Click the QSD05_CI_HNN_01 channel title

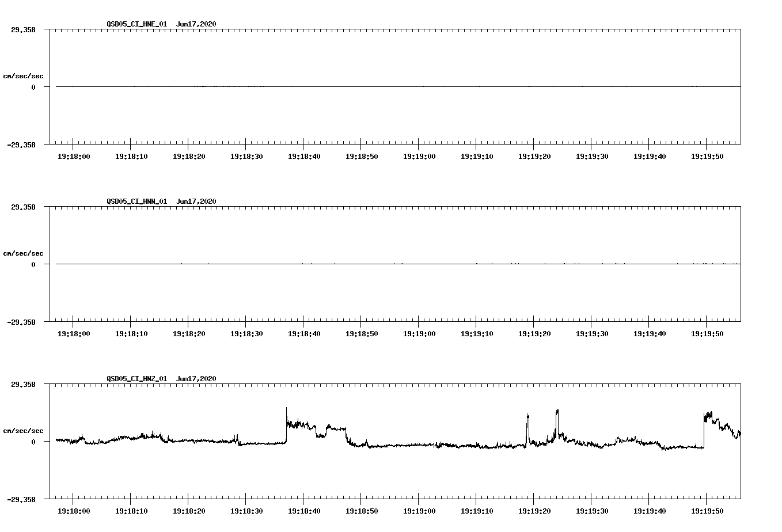(137, 202)
